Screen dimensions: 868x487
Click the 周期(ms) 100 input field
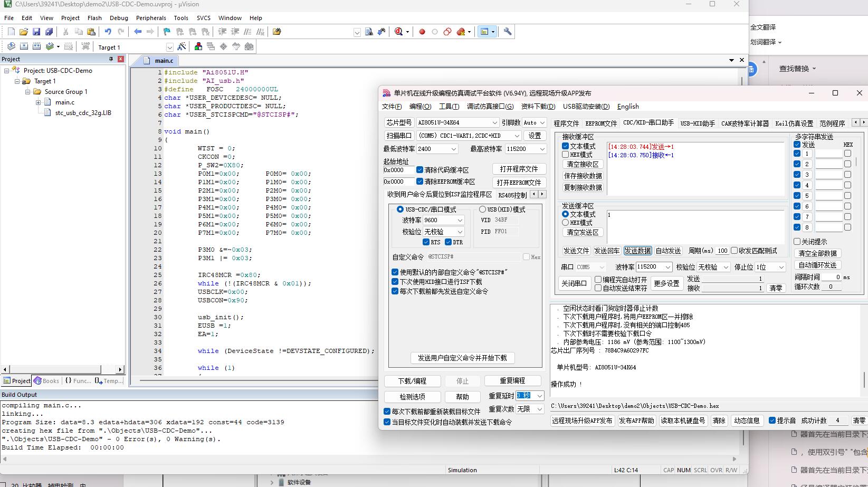coord(722,251)
